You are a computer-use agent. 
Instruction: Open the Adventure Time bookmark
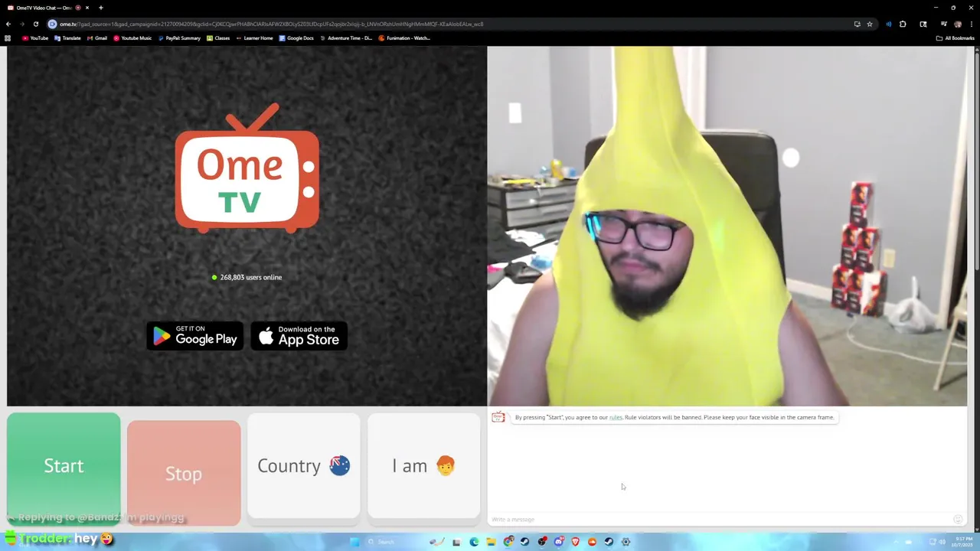tap(346, 37)
